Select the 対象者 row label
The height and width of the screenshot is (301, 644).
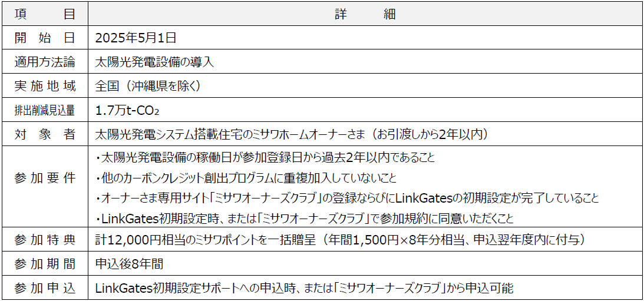[45, 134]
